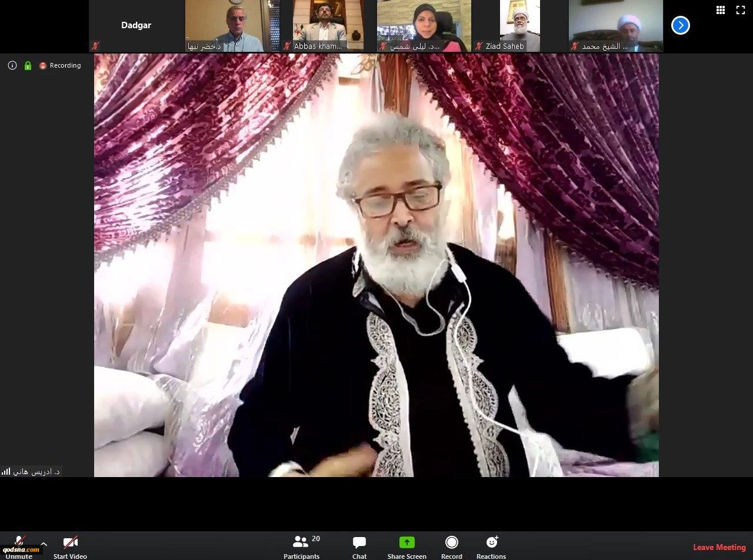This screenshot has height=560, width=753.
Task: Open the Chat panel
Action: click(x=359, y=546)
